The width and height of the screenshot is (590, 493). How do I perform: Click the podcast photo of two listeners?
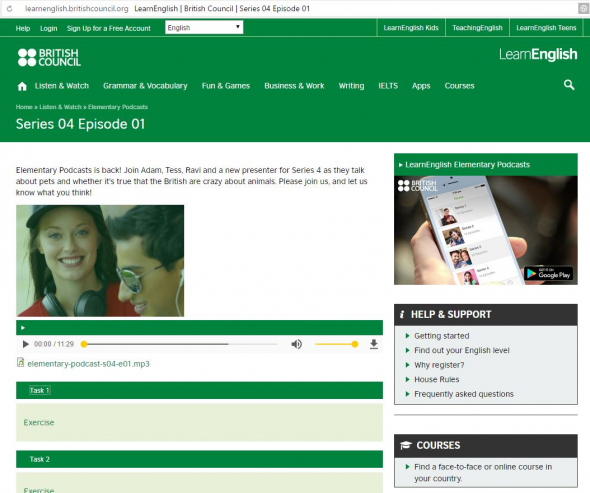click(x=100, y=260)
